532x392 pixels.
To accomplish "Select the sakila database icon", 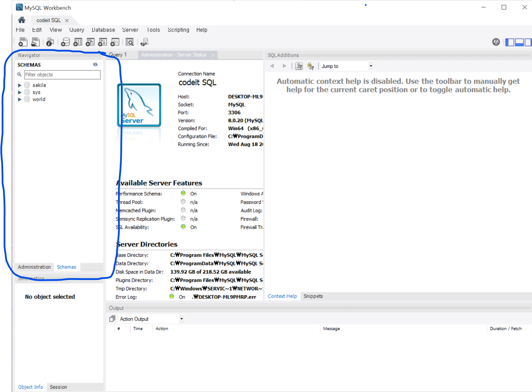I will tap(27, 85).
